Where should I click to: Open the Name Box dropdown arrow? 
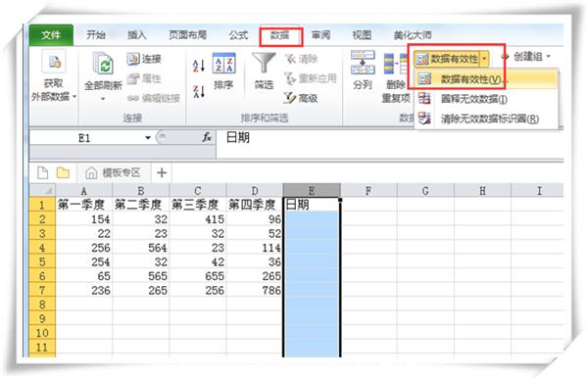[x=148, y=138]
